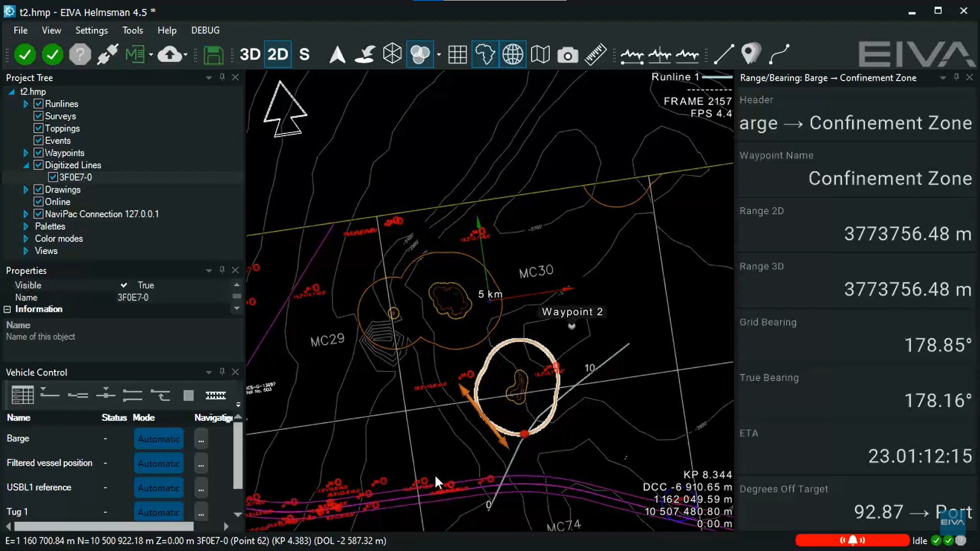This screenshot has width=980, height=551.
Task: Open the Tools menu
Action: coord(133,30)
